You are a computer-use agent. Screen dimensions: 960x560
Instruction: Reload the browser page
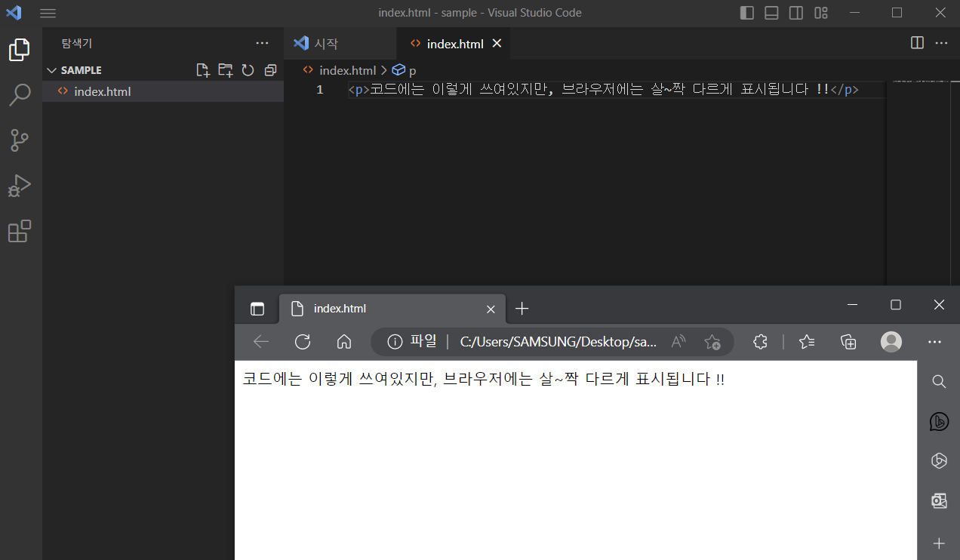(x=303, y=342)
